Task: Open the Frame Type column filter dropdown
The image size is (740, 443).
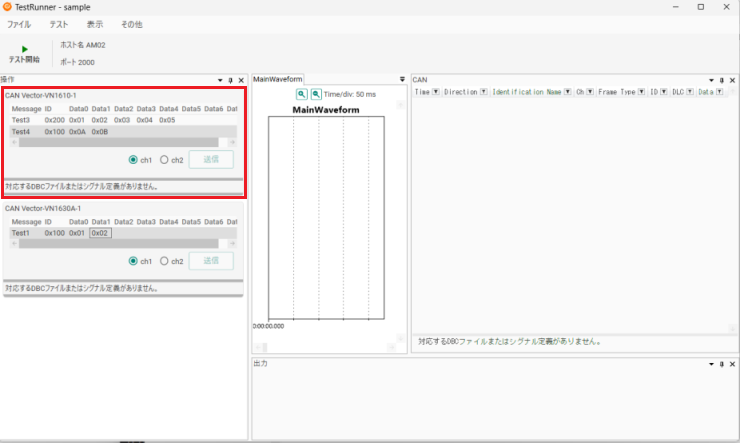Action: pyautogui.click(x=641, y=91)
